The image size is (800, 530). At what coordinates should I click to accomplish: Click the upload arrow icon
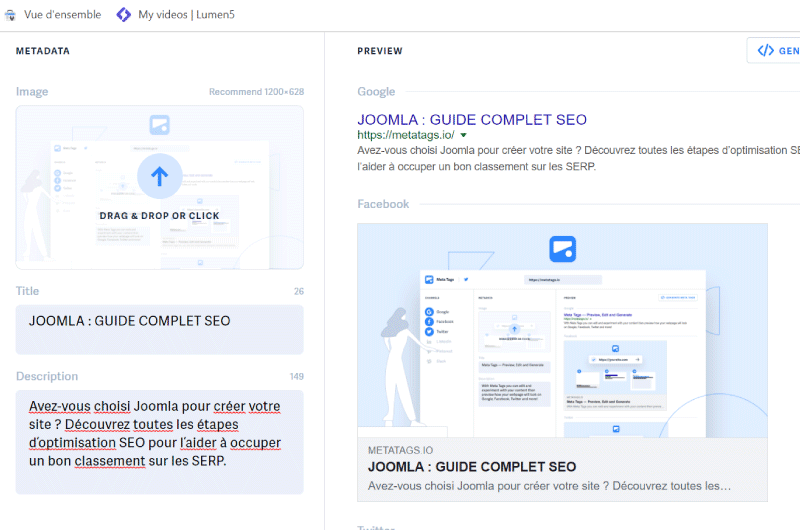pos(160,176)
